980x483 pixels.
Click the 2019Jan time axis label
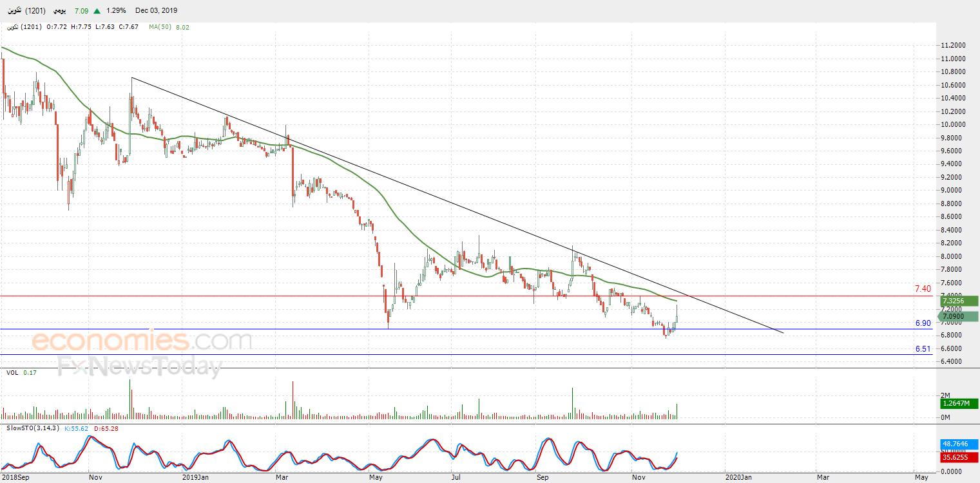pyautogui.click(x=195, y=477)
